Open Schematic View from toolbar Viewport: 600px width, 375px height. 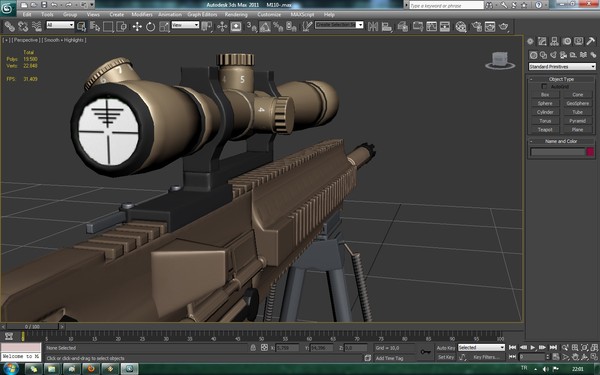pyautogui.click(x=445, y=26)
